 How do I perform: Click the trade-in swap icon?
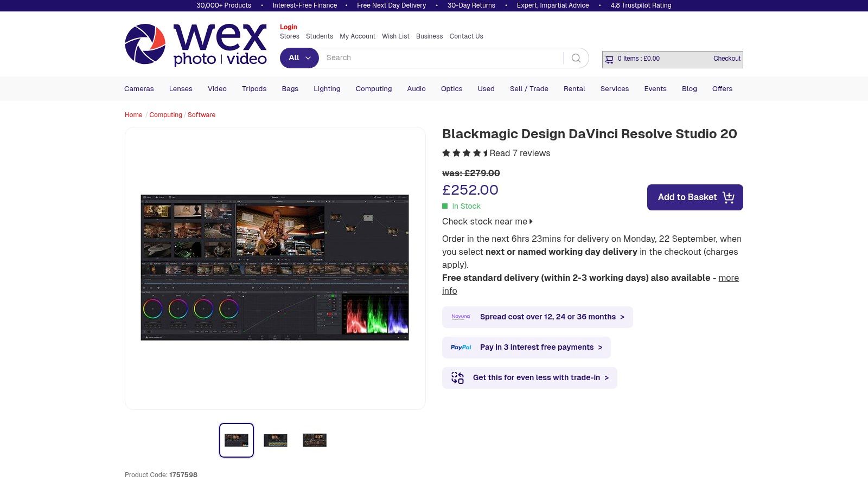[x=457, y=378]
